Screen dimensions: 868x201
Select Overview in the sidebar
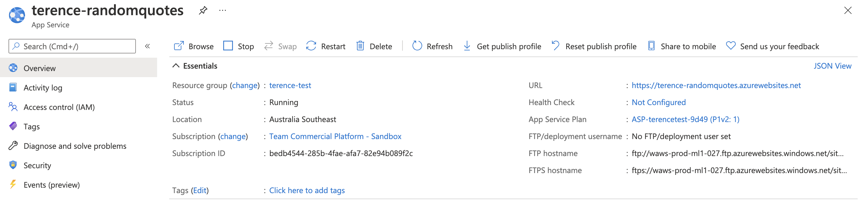pyautogui.click(x=79, y=68)
